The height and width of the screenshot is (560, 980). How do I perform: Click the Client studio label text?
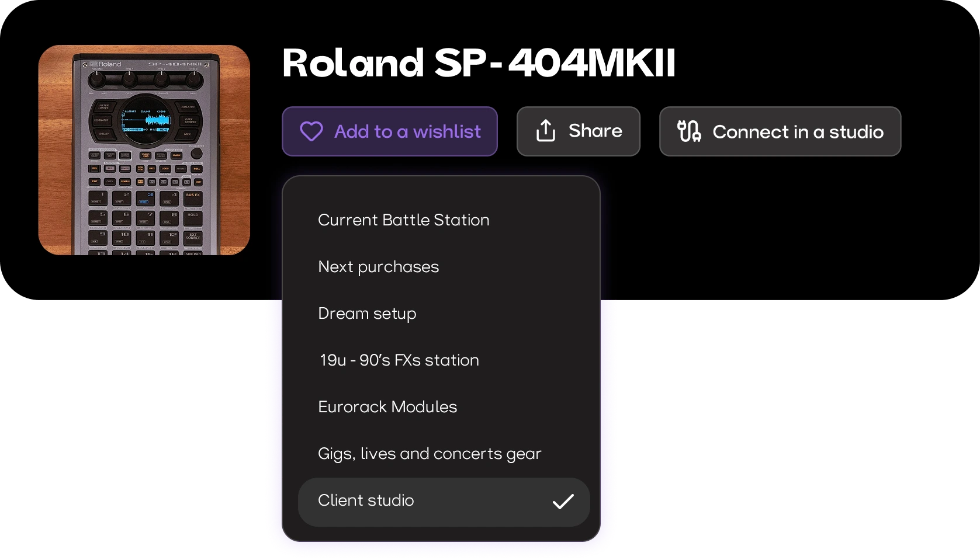click(366, 500)
